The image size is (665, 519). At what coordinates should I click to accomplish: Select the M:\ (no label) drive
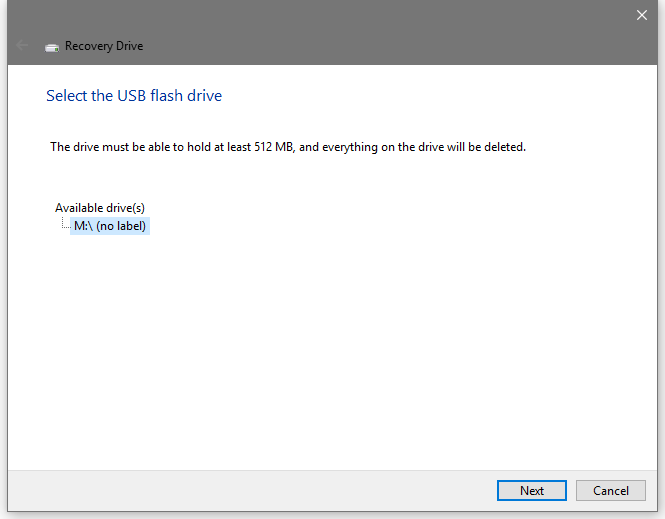(x=110, y=226)
